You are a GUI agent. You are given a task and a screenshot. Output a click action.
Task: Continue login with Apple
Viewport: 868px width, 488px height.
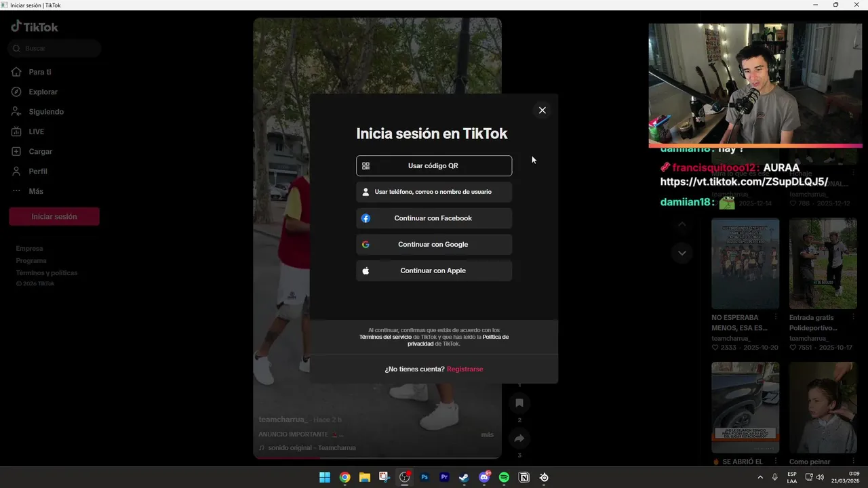(x=434, y=270)
